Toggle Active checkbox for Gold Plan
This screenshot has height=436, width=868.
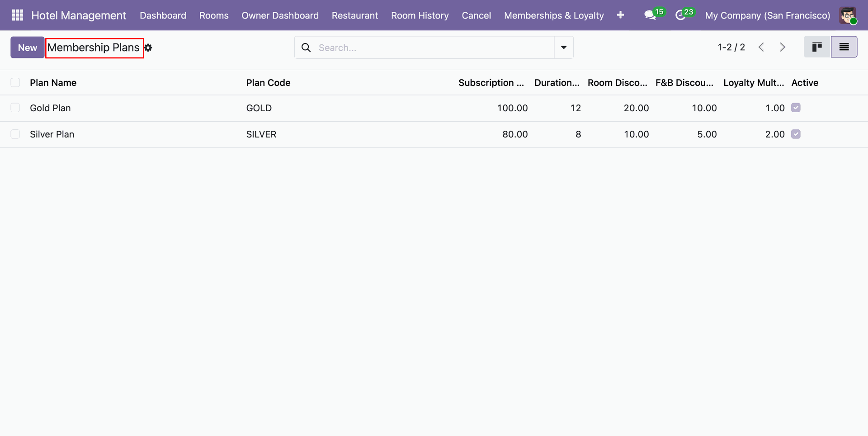[x=796, y=108]
